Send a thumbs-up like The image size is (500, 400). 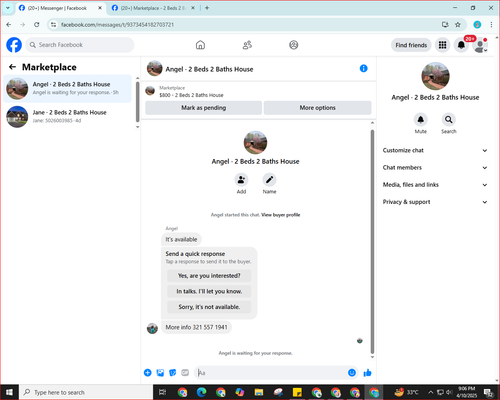tap(367, 373)
